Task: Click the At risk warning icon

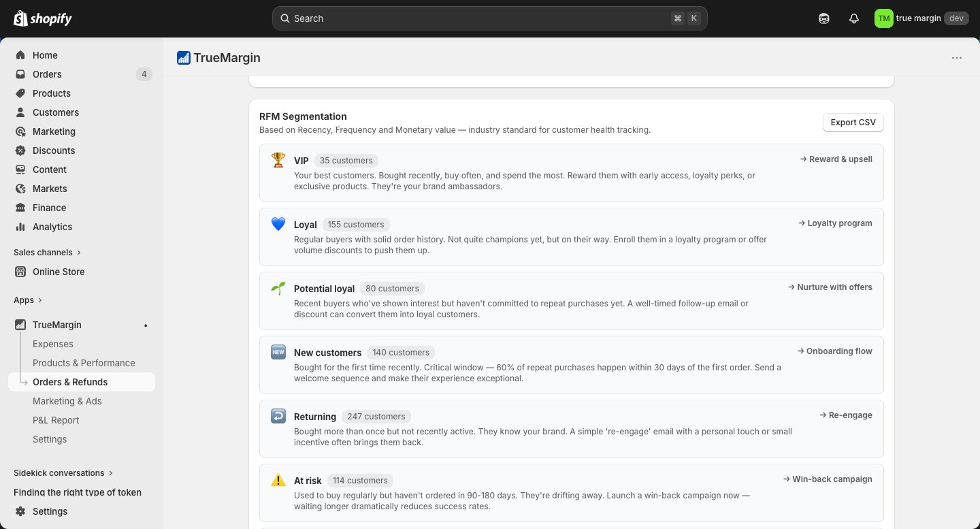Action: click(278, 480)
